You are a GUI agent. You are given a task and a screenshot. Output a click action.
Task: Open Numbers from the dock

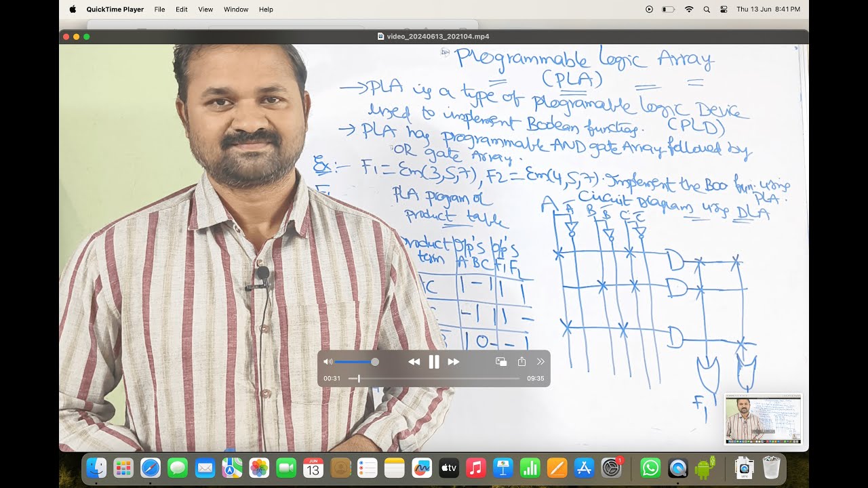tap(530, 468)
